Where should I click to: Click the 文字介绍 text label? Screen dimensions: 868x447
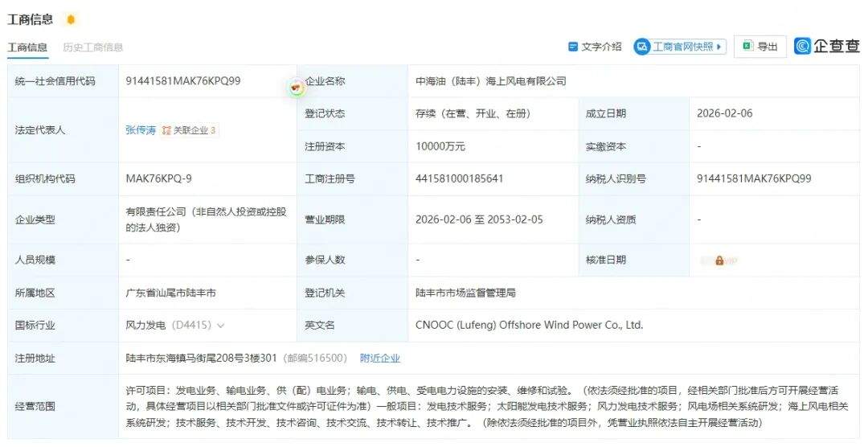click(x=602, y=47)
